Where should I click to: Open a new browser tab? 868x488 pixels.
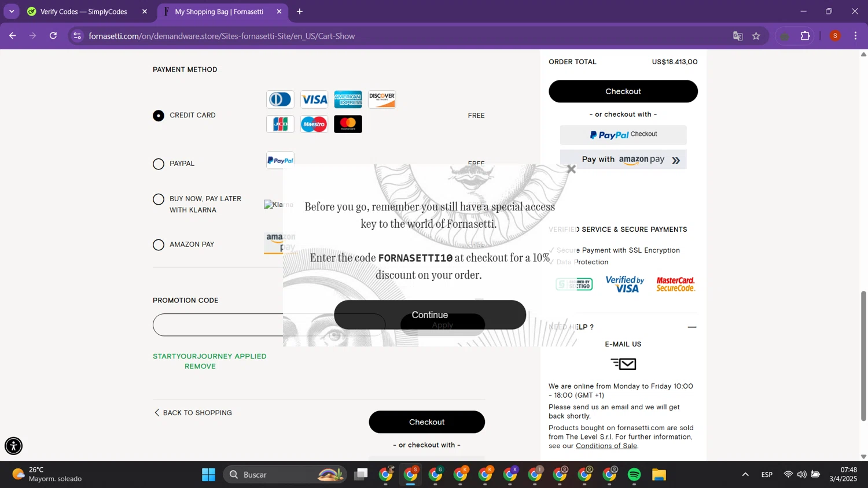point(300,12)
